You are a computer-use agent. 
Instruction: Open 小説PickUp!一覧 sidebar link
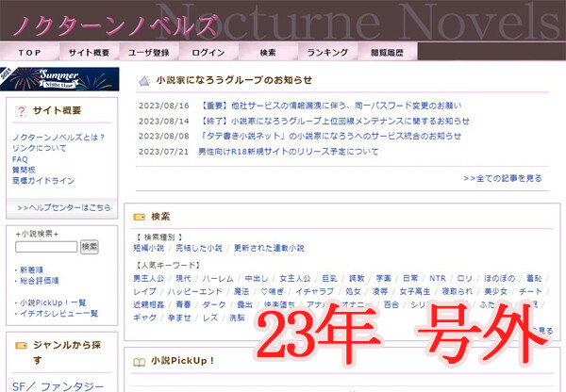coord(53,302)
